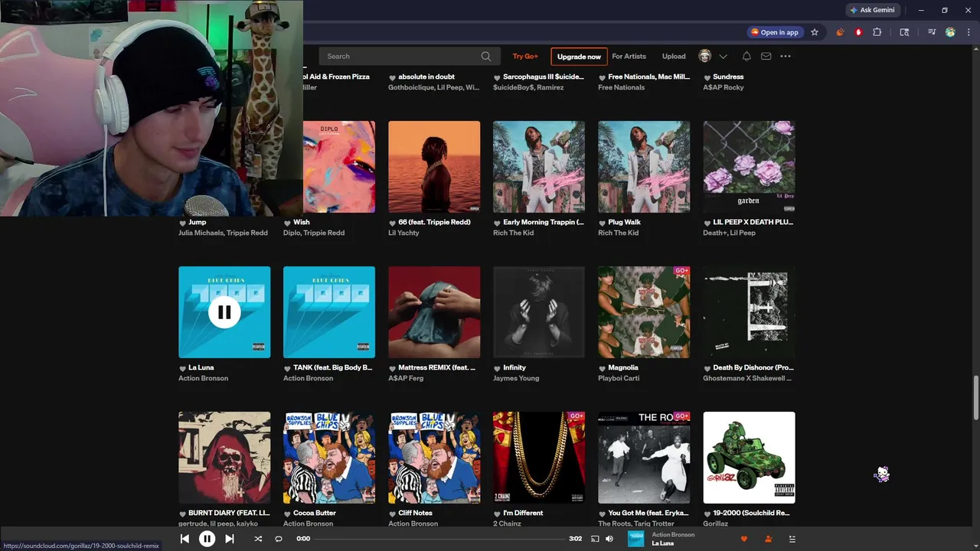Toggle repeat in the player bar
This screenshot has height=551, width=980.
point(279,539)
